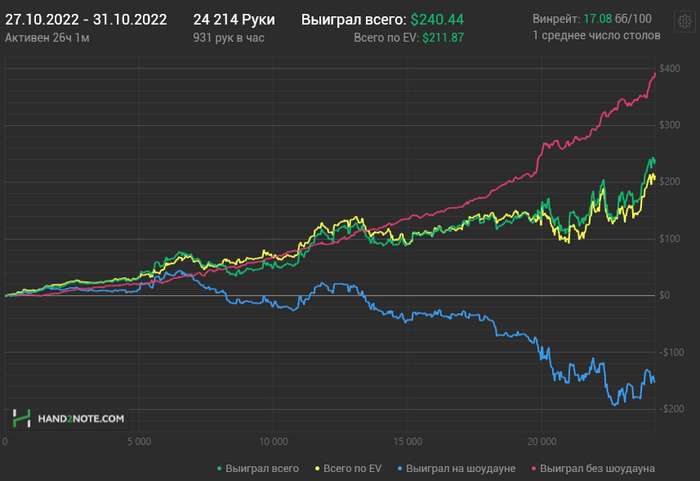Click the 'Выиграл всего' legend label

point(262,468)
